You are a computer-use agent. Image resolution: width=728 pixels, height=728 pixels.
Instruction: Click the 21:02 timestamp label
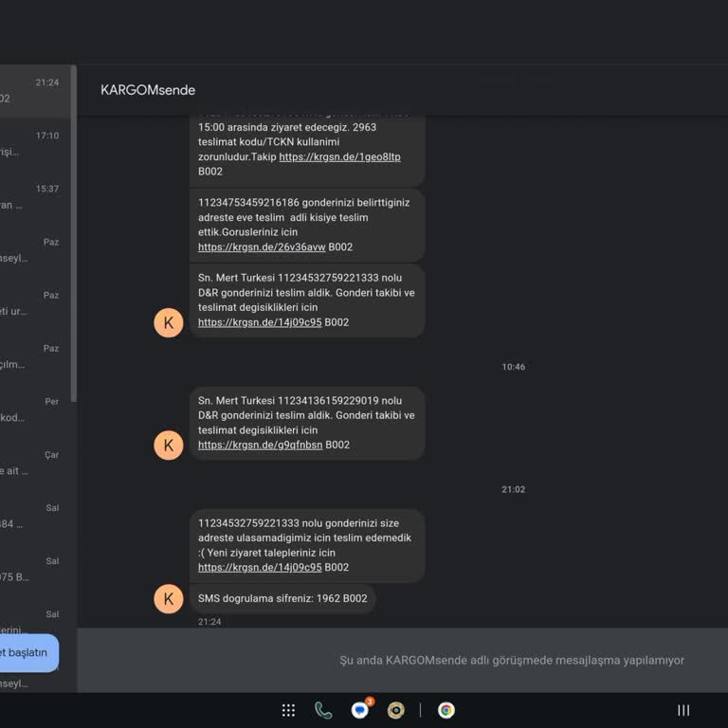coord(514,490)
